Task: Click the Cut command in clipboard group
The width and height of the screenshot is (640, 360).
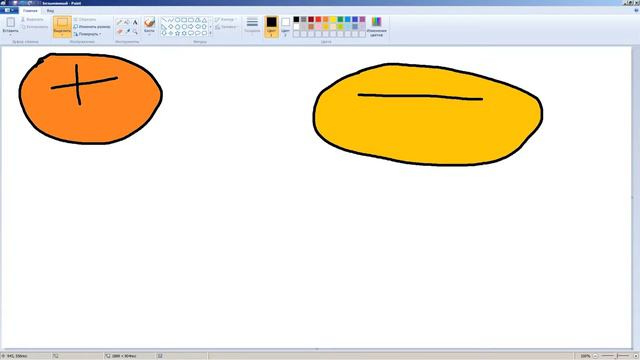Action: click(x=32, y=19)
